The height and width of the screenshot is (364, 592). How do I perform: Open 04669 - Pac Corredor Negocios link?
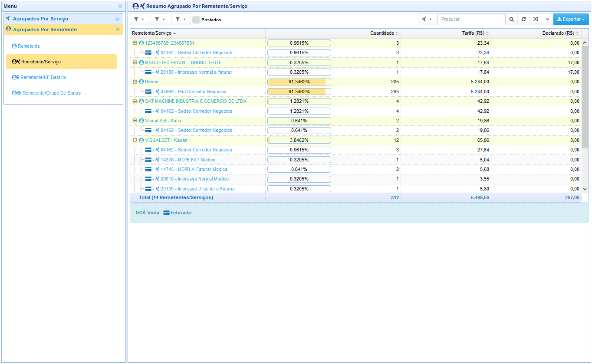click(193, 92)
